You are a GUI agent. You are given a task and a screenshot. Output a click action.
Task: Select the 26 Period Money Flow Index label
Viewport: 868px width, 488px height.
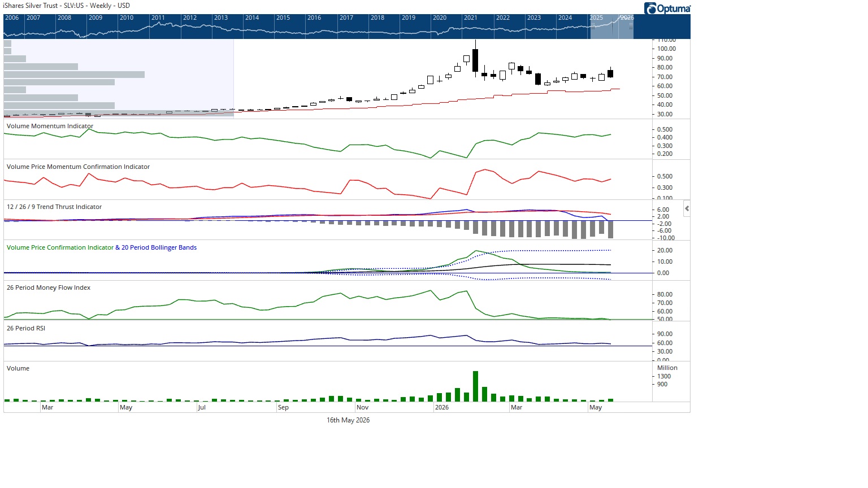click(x=49, y=287)
